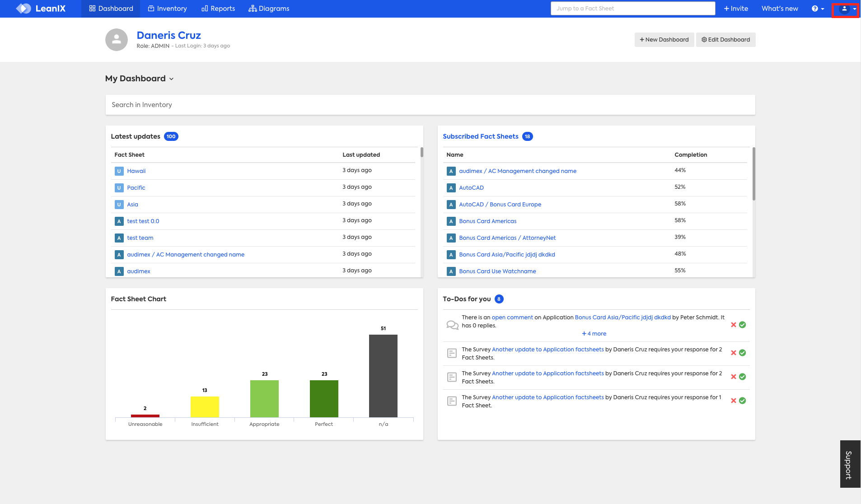Screen dimensions: 861x504
Task: Open the Dashboard tab
Action: tap(111, 9)
